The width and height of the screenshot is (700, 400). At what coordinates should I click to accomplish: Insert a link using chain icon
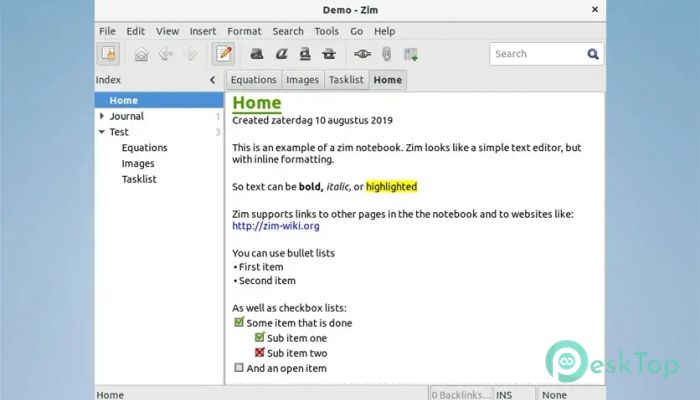(x=362, y=54)
